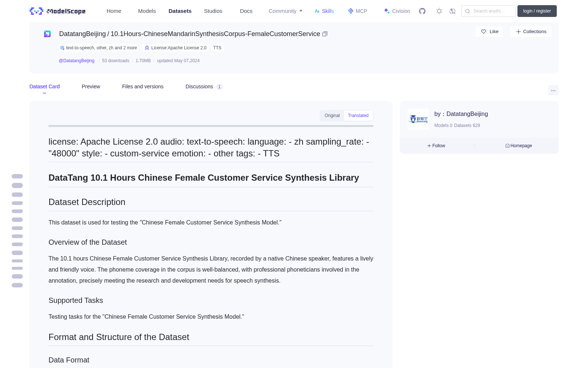Click the 'text-to-speech, other, zh and 2 more' tag text
Screen dimensions: 588x368
pos(101,48)
